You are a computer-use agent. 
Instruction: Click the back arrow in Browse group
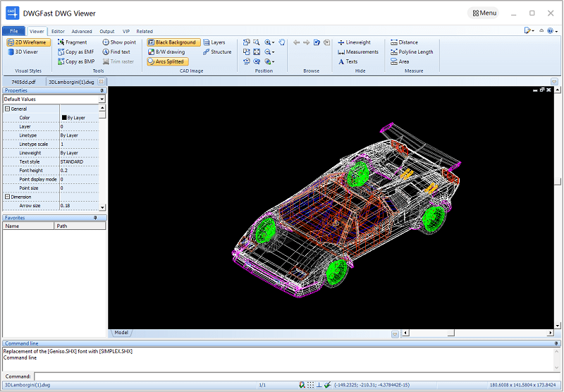tap(296, 42)
